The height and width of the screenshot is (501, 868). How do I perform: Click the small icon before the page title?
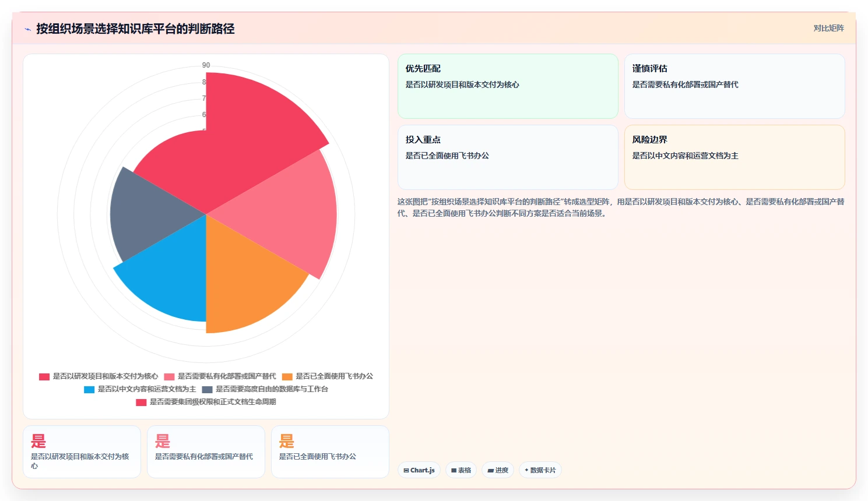[27, 29]
